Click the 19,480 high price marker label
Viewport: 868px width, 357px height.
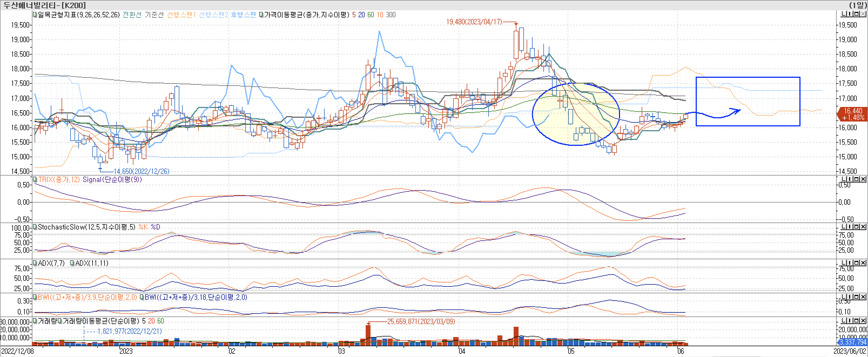(474, 22)
